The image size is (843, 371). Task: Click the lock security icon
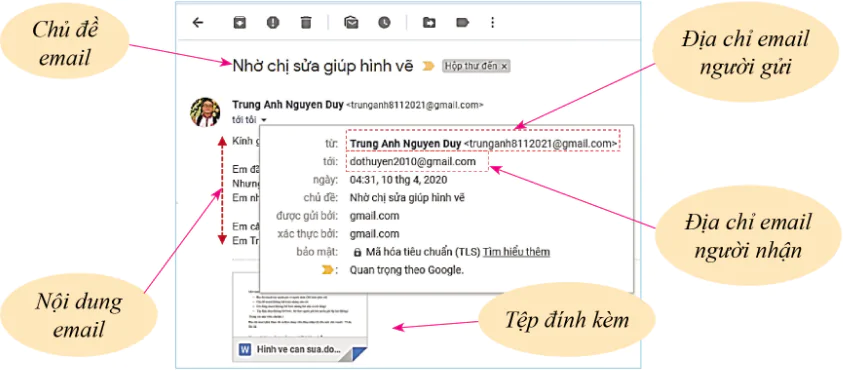coord(358,252)
